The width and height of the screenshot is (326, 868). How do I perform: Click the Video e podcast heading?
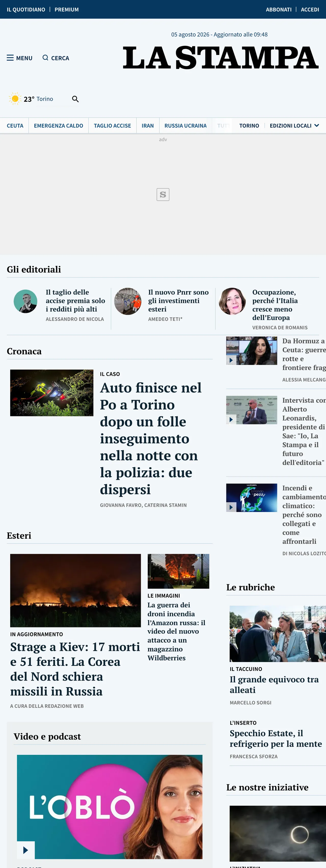coord(47,737)
